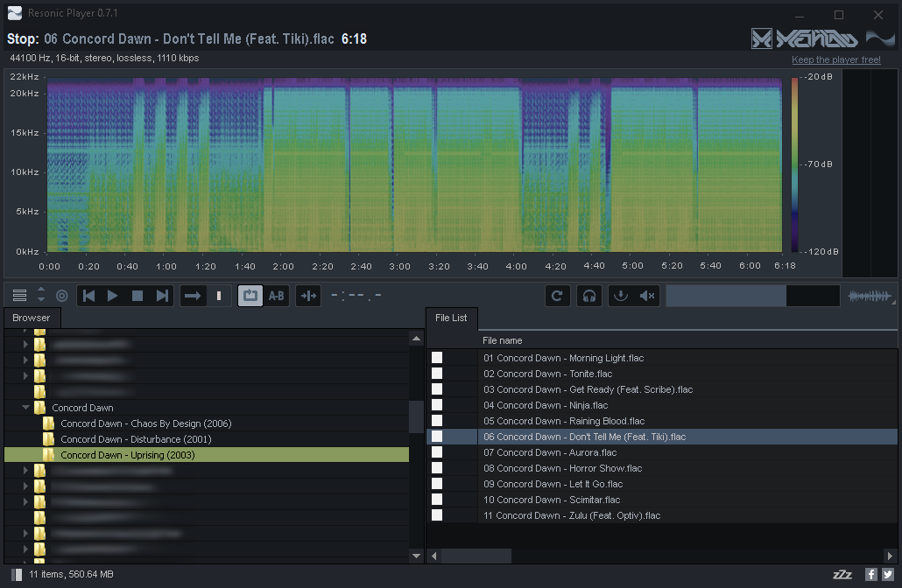Click the up/down arrows visualization switcher
The height and width of the screenshot is (588, 902).
[41, 295]
